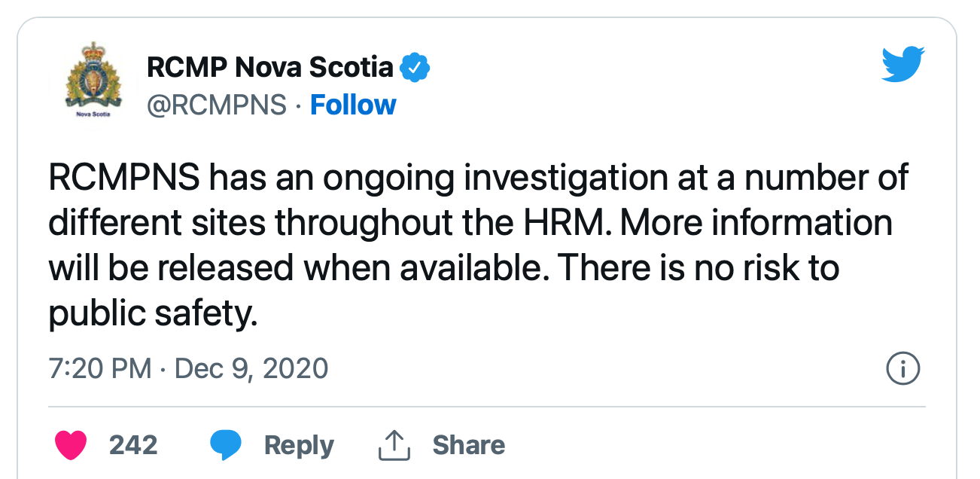View the 242 likes count
Screen dimensions: 980x479
tap(133, 445)
